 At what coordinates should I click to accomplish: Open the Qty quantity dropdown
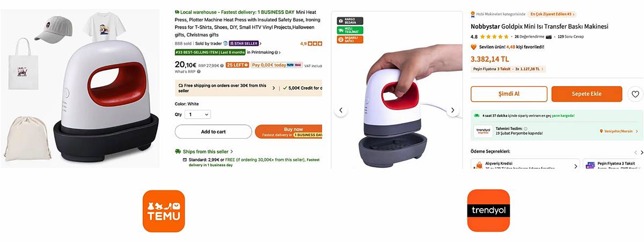(x=197, y=115)
